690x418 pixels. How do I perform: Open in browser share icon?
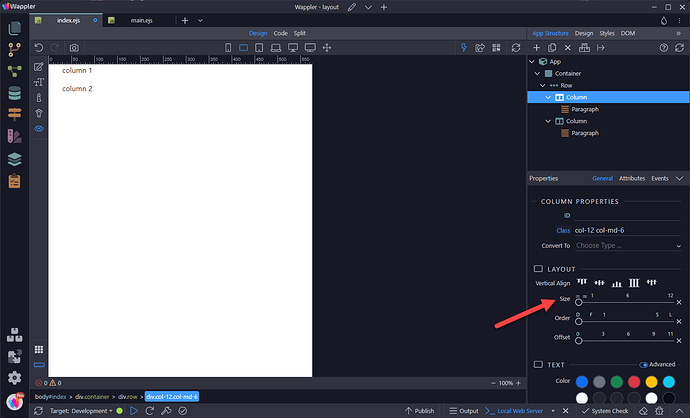coord(480,48)
